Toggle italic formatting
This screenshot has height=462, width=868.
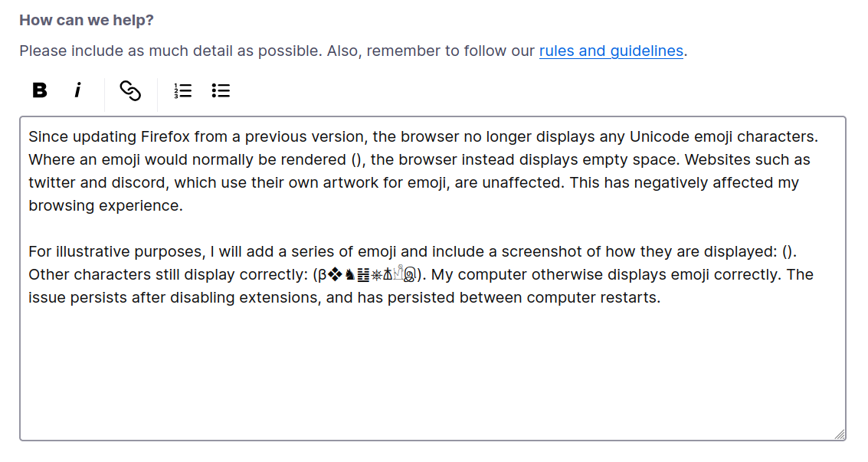coord(77,90)
